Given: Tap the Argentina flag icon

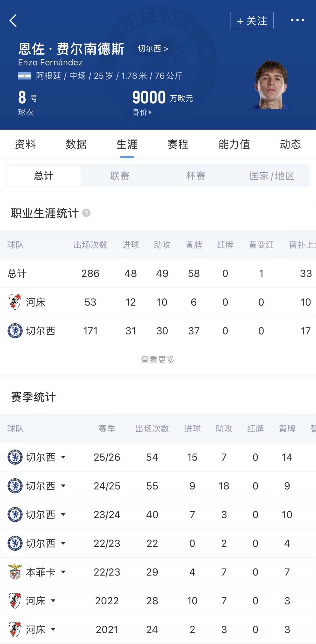Looking at the screenshot, I should click(24, 76).
